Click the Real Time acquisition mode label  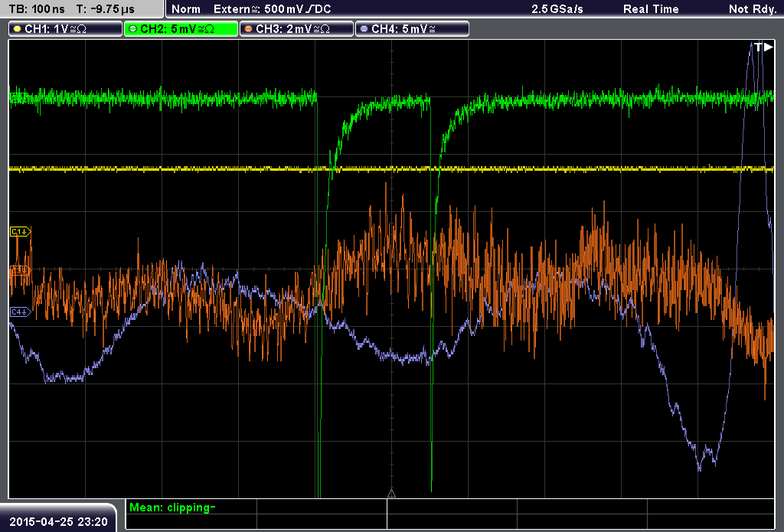[651, 9]
